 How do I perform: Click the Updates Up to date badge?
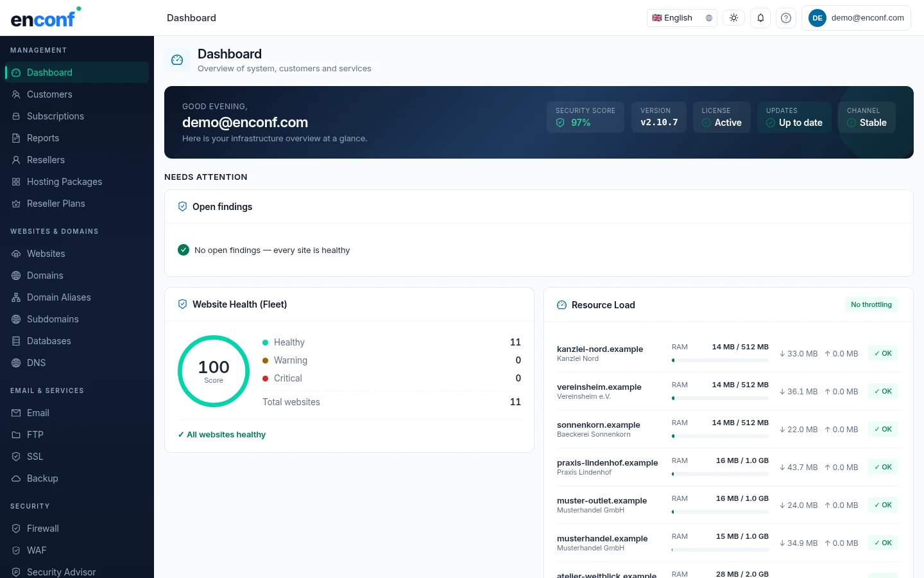[x=794, y=118]
